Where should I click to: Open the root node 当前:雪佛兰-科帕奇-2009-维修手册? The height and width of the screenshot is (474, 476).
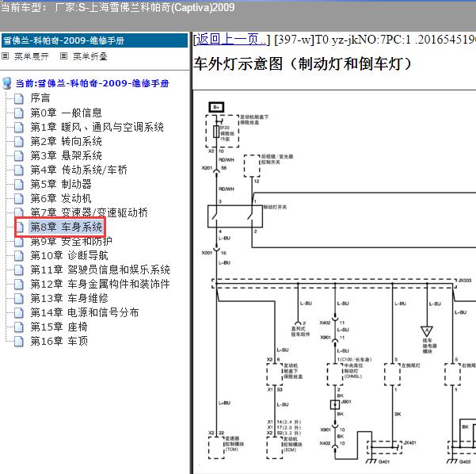93,83
